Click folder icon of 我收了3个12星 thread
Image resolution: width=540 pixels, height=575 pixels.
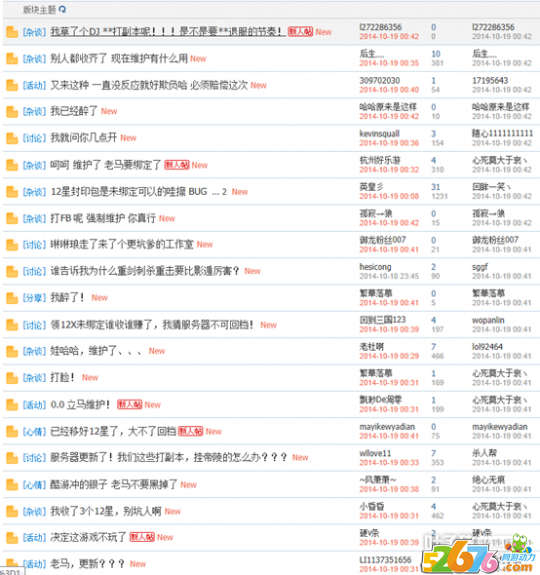[12, 512]
